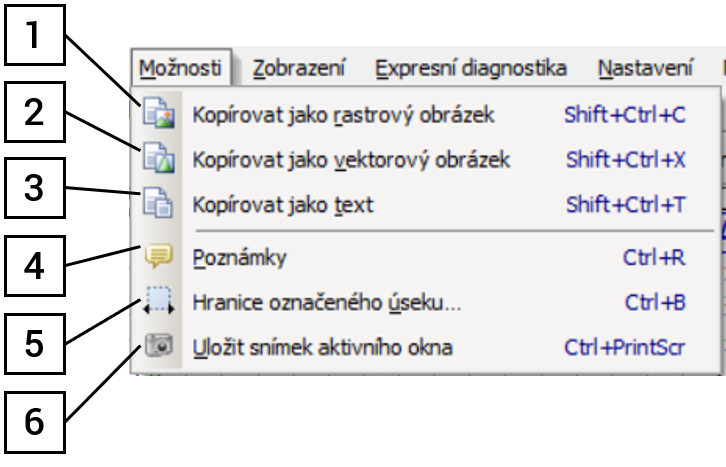
Task: Click the copy as text icon
Action: (159, 204)
